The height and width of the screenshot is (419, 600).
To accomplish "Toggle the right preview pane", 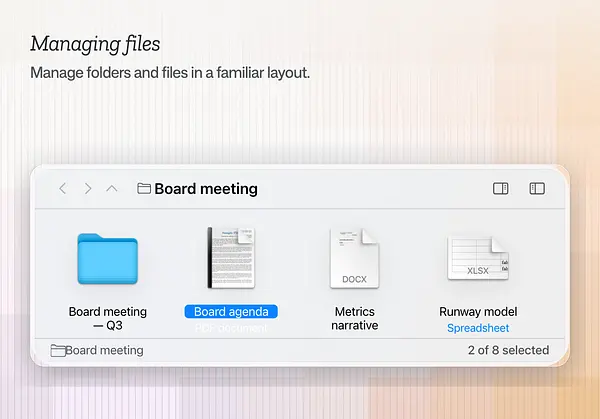I will pyautogui.click(x=501, y=189).
